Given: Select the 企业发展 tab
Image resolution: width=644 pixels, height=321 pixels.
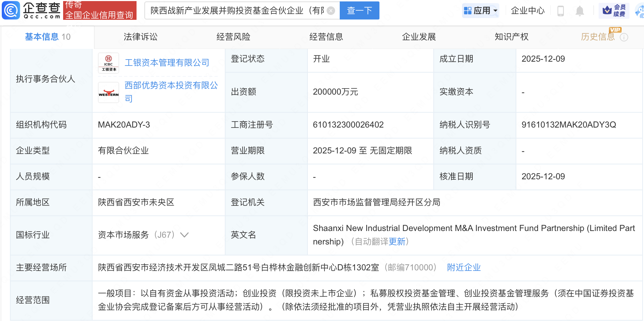Looking at the screenshot, I should pos(419,37).
